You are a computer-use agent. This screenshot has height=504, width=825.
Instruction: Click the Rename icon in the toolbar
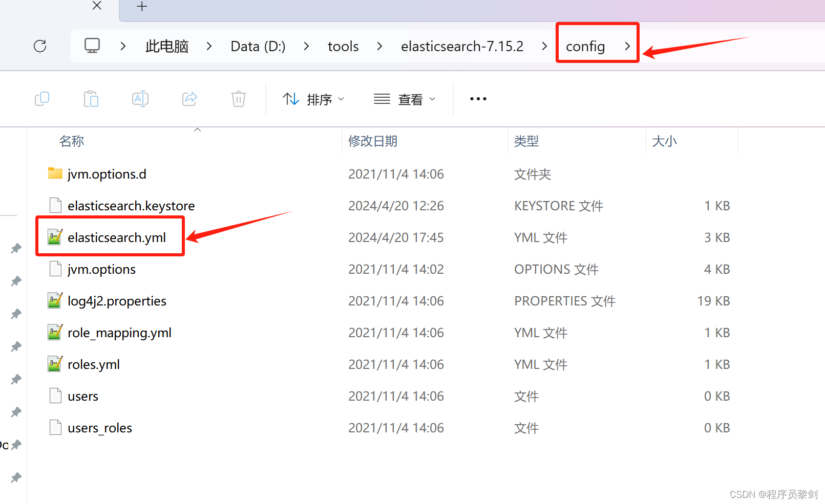(x=140, y=99)
